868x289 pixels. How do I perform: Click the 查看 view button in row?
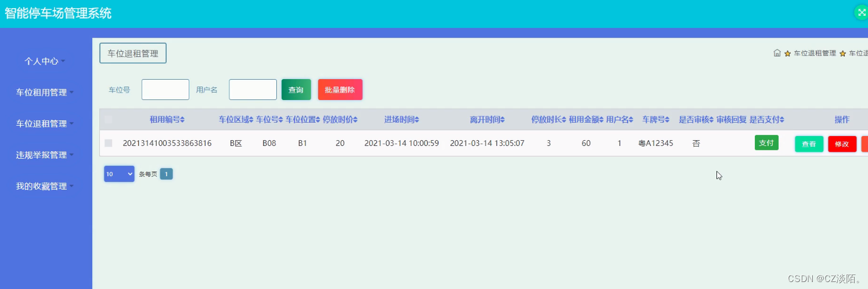[x=809, y=144]
